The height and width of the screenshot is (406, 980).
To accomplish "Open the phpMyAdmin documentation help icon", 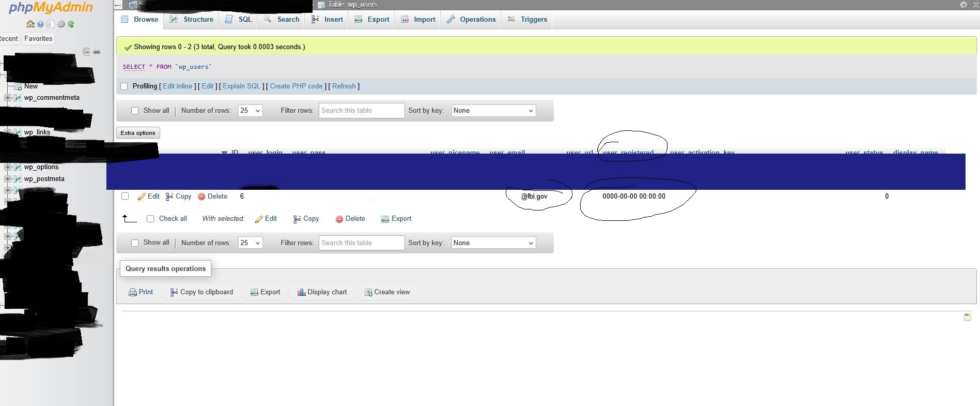I will [x=40, y=24].
